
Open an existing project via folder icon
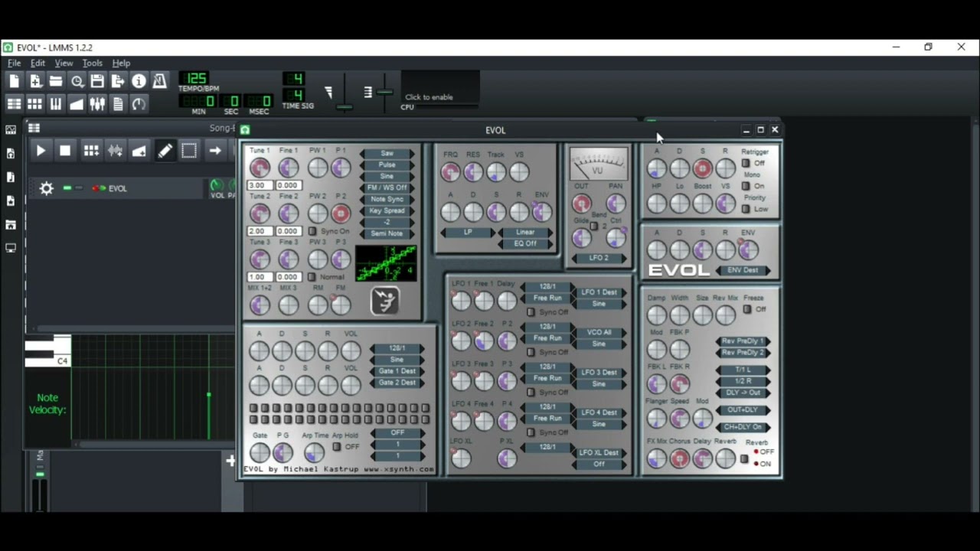[56, 81]
